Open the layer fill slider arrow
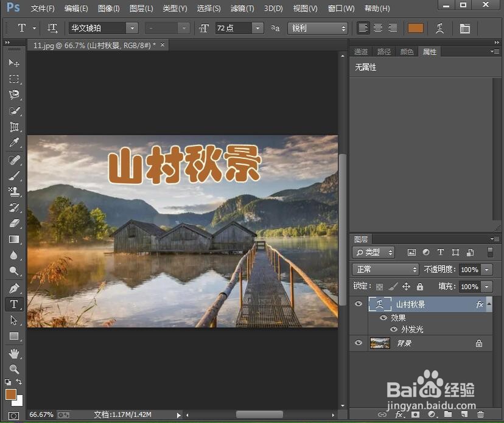 pos(486,287)
